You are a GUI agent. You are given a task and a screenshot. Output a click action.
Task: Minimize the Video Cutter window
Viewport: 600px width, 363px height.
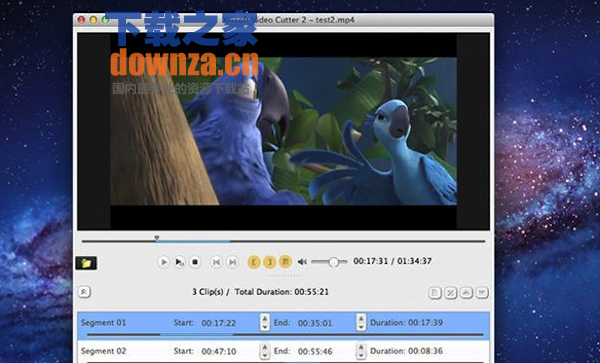click(x=93, y=20)
